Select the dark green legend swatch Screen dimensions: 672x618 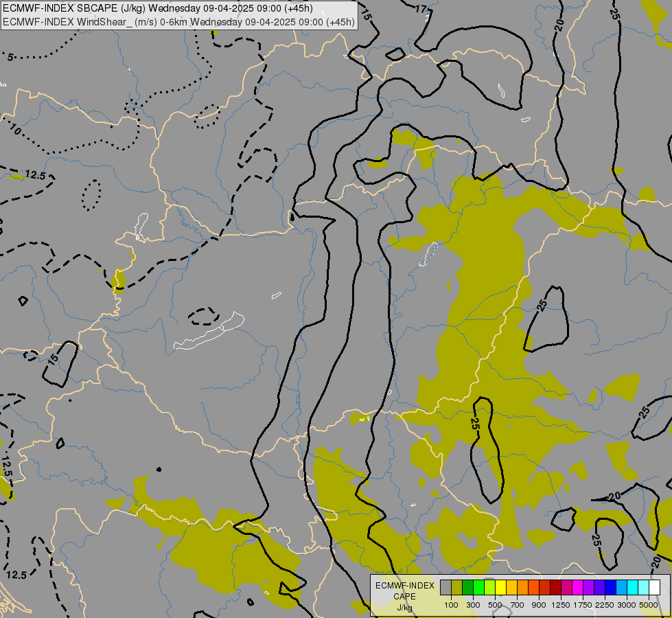467,588
